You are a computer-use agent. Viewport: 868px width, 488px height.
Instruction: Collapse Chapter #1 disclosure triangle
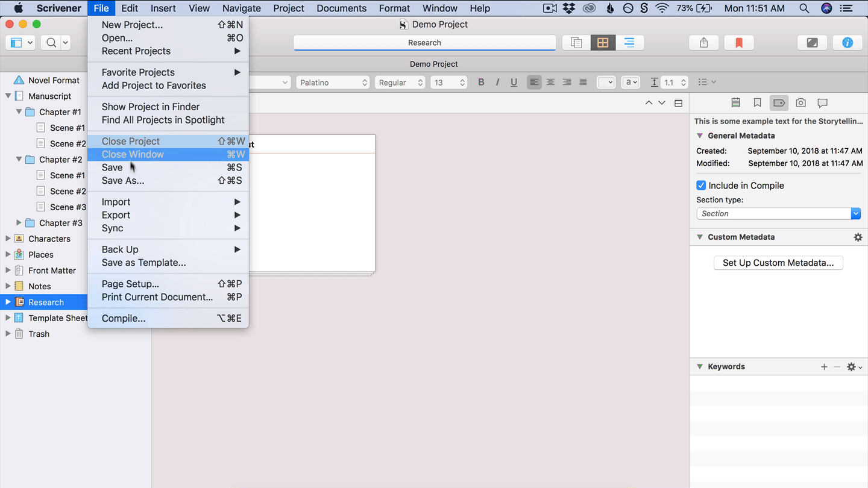[19, 112]
